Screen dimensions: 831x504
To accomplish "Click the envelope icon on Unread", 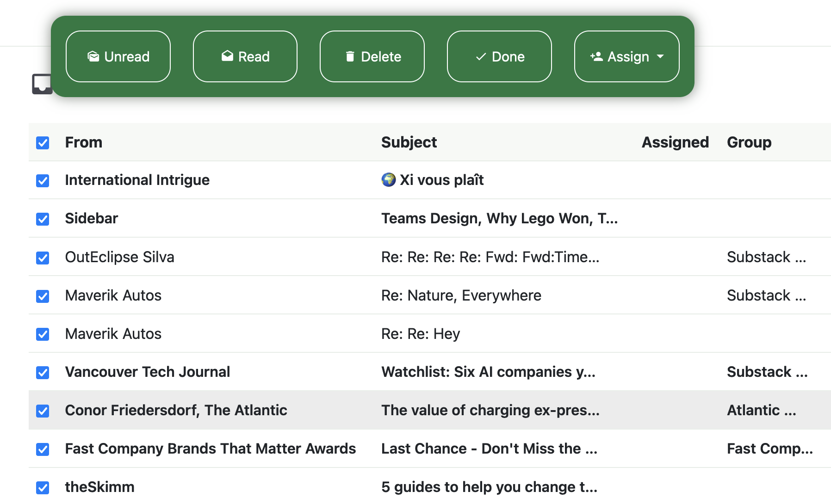I will 93,56.
